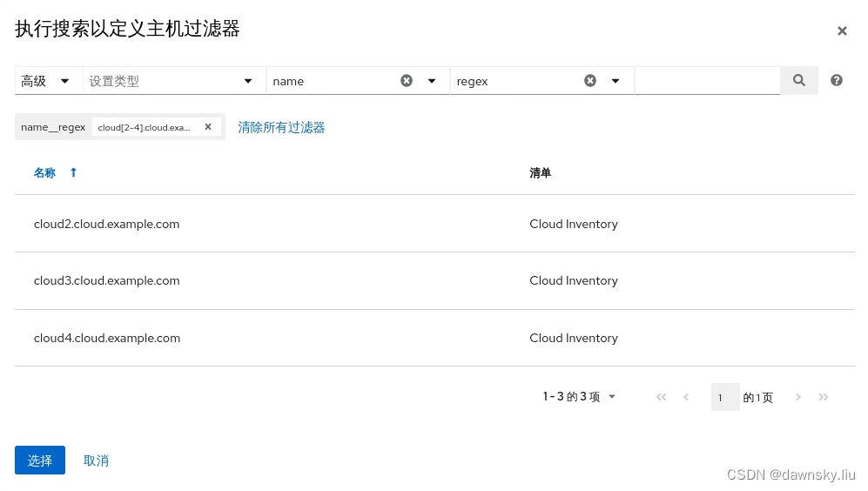Open the help question mark icon
The height and width of the screenshot is (491, 868).
click(837, 80)
